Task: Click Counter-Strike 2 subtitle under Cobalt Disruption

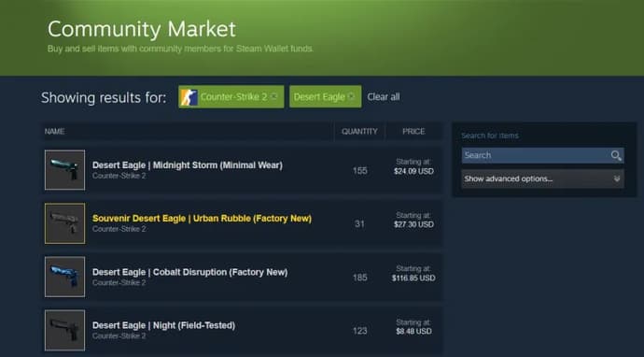Action: pyautogui.click(x=119, y=283)
